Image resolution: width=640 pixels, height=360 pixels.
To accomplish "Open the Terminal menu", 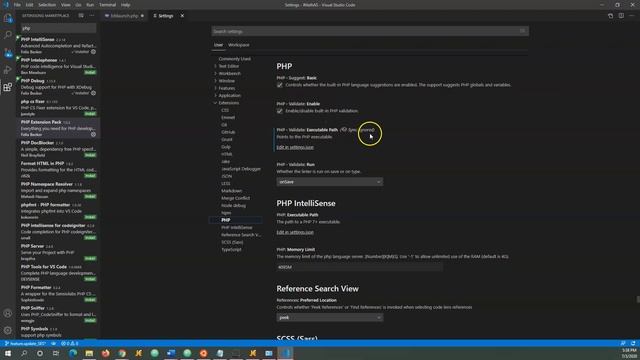I will 107,5.
